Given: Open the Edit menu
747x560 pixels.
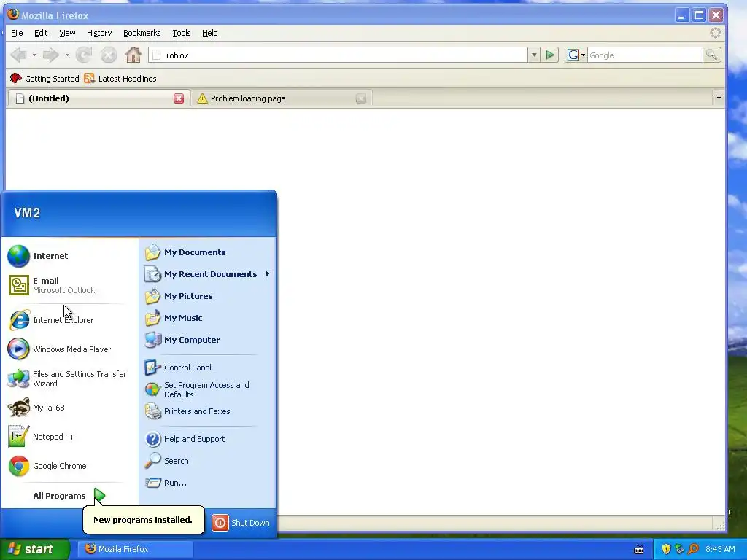Looking at the screenshot, I should pos(41,33).
